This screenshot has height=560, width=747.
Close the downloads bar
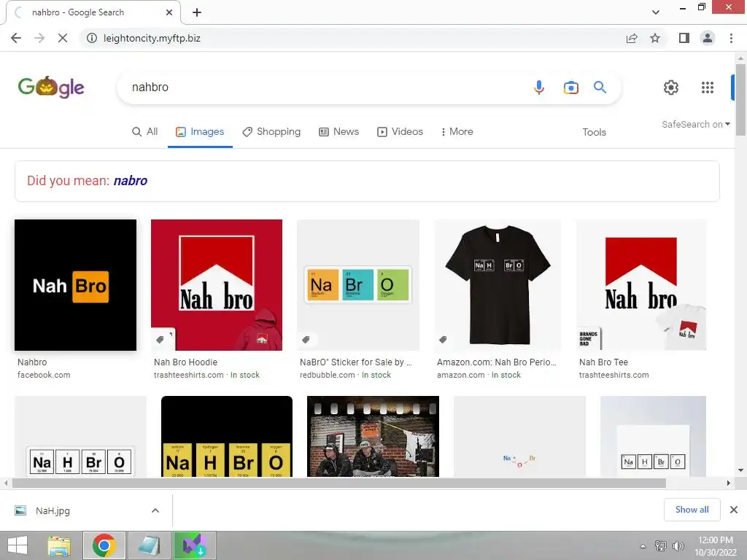tap(734, 510)
